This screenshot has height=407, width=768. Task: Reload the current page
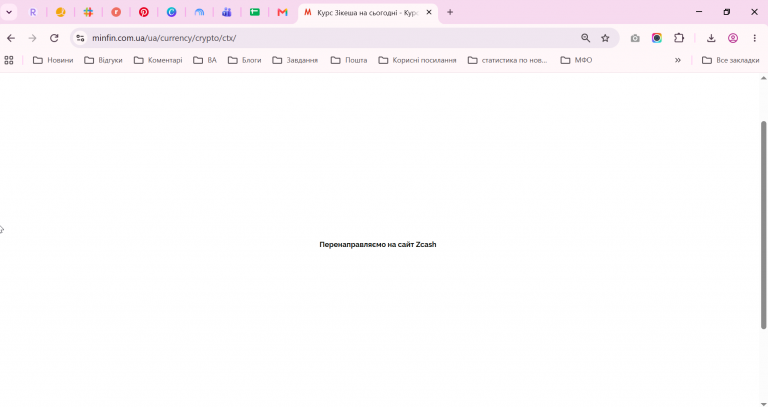[x=54, y=38]
